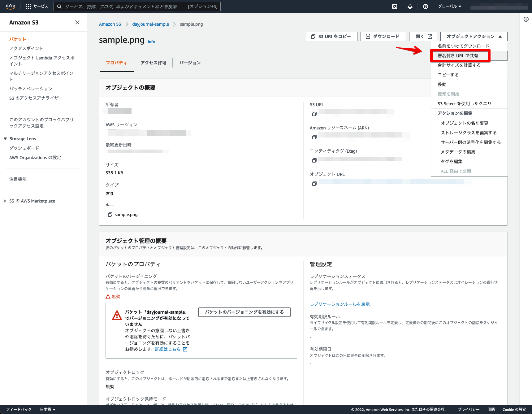The width and height of the screenshot is (532, 414).
Task: Click the サービス menu label
Action: (41, 7)
